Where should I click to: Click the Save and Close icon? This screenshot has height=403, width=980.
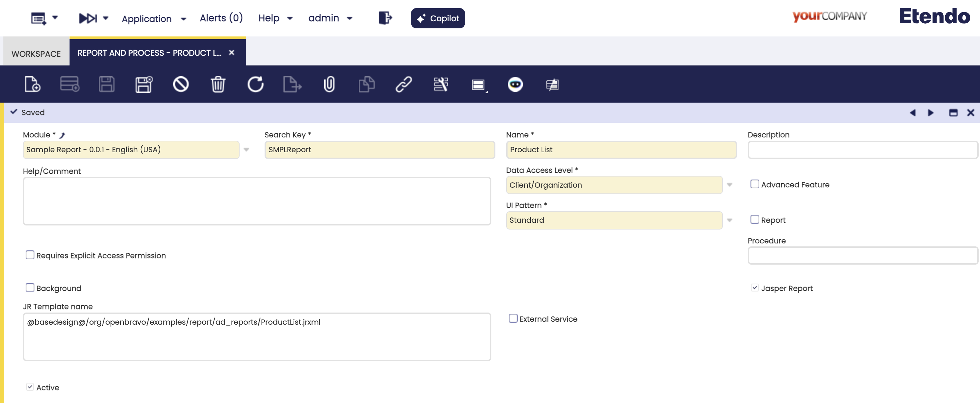(144, 84)
